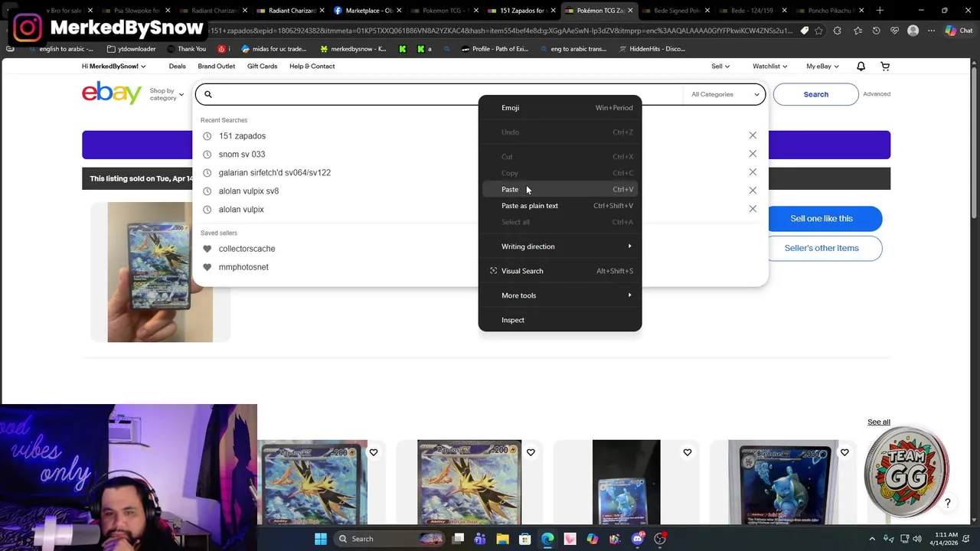The width and height of the screenshot is (980, 551).
Task: Open a new browser tab with the plus
Action: tap(880, 11)
